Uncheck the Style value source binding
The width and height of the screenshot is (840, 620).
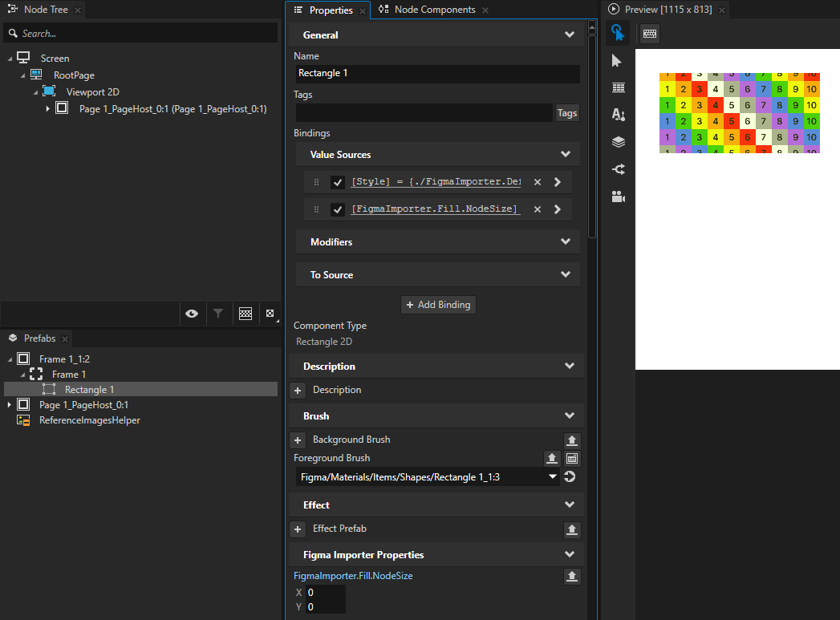point(338,181)
